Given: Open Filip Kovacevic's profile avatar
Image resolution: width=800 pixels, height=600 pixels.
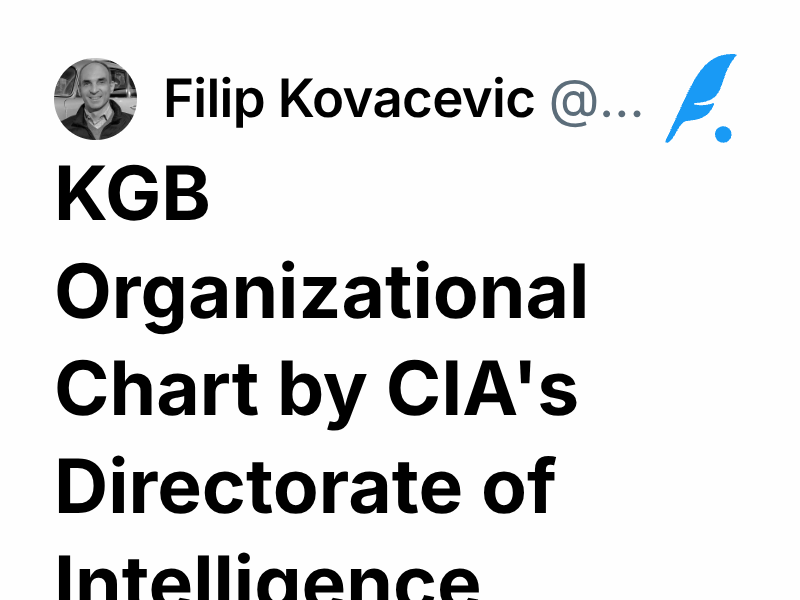Looking at the screenshot, I should tap(97, 99).
